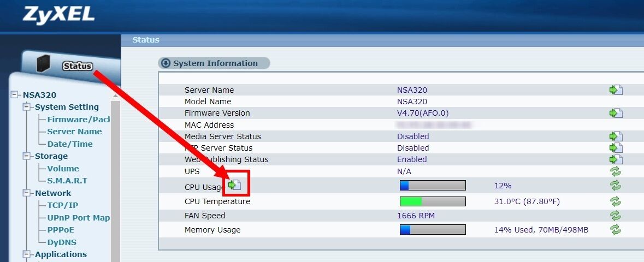Open the Firmware Version settings icon
The image size is (644, 262).
click(x=616, y=113)
